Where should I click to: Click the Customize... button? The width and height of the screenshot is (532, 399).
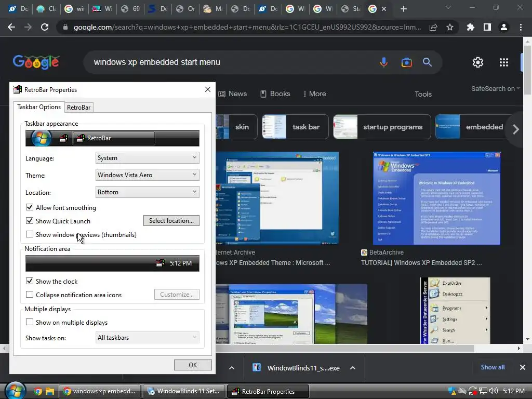click(177, 295)
